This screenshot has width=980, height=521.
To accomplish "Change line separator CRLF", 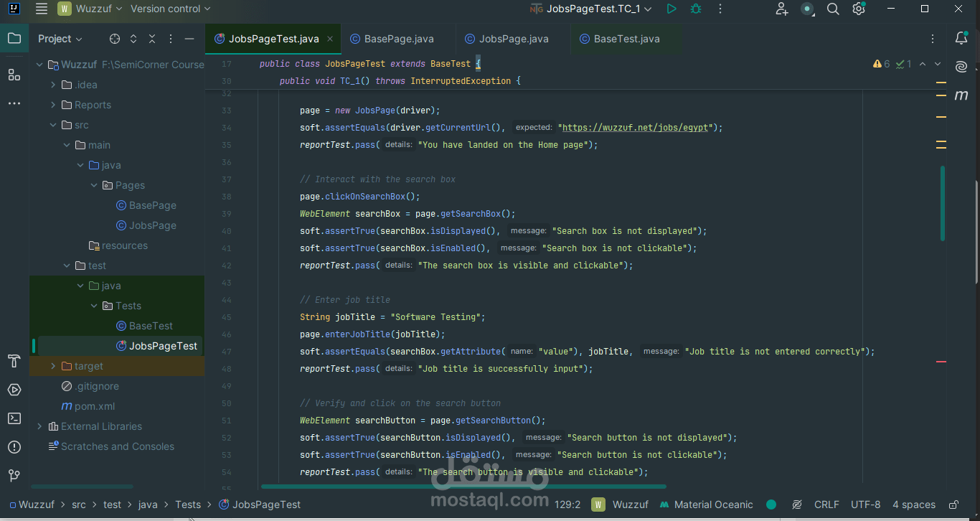I will (826, 504).
